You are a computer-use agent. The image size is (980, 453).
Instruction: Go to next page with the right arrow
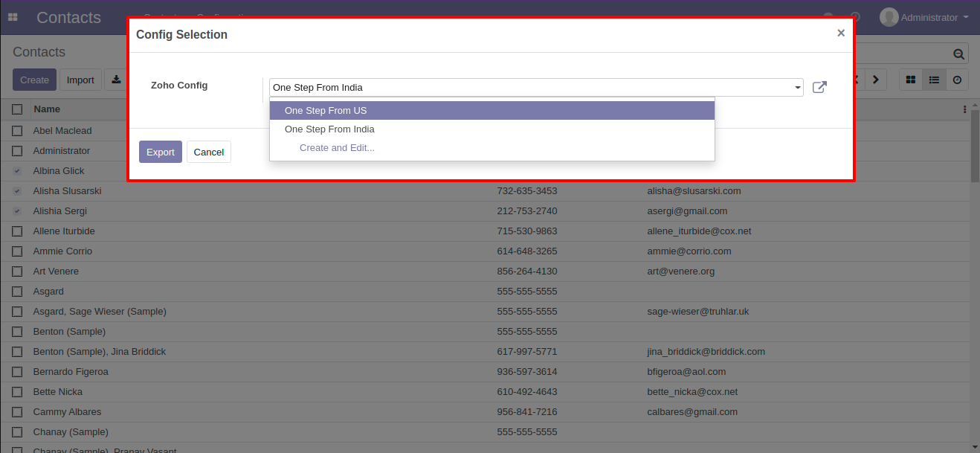[x=876, y=80]
